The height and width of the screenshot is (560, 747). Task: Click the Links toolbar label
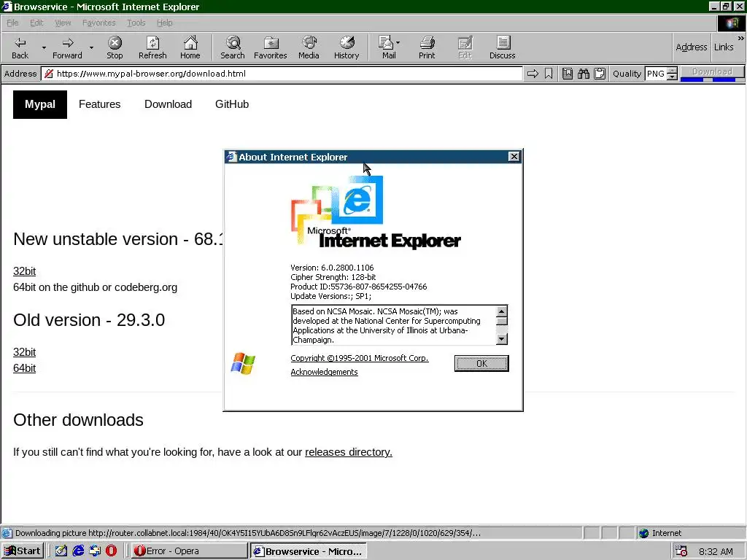pyautogui.click(x=724, y=47)
